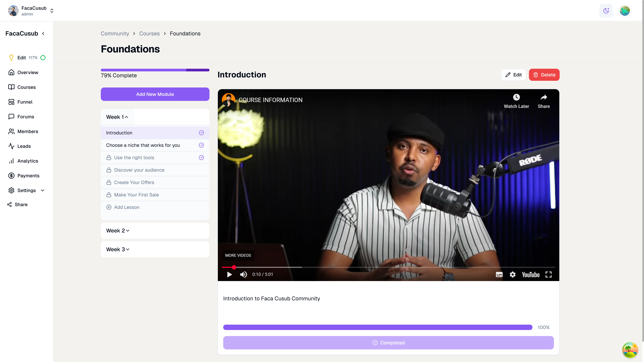Click the Edit lightbulb icon in sidebar
This screenshot has width=644, height=362.
coord(11,58)
